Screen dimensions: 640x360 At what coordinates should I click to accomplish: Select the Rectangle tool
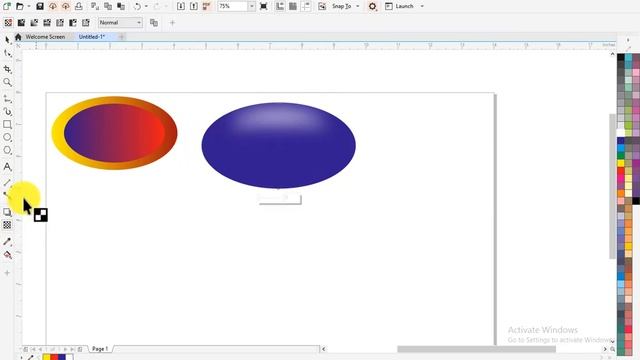(7, 124)
